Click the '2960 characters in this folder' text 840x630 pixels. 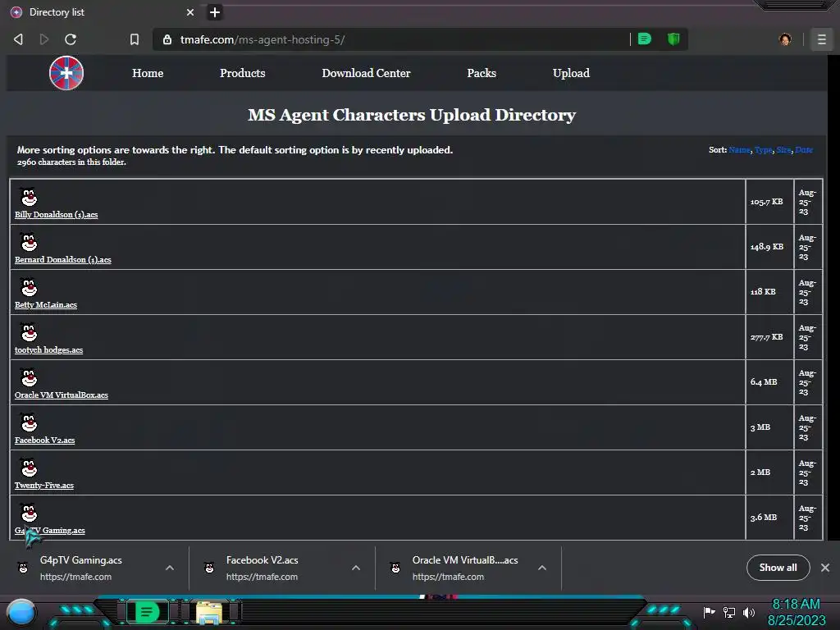tap(71, 162)
